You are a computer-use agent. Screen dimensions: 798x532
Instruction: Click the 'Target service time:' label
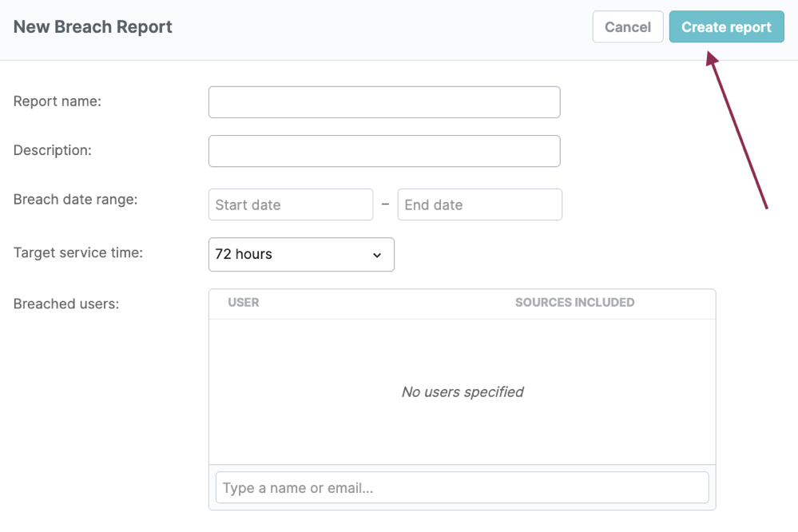77,252
